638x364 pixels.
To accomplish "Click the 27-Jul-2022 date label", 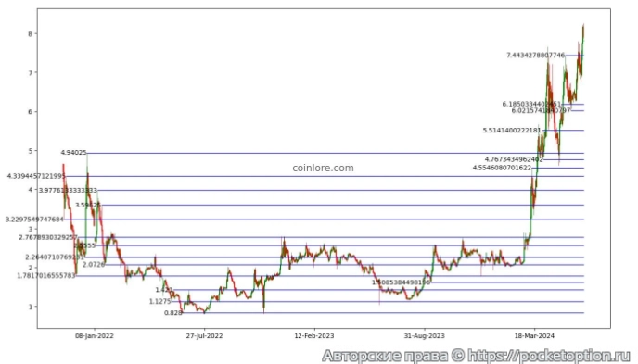I will coord(204,336).
